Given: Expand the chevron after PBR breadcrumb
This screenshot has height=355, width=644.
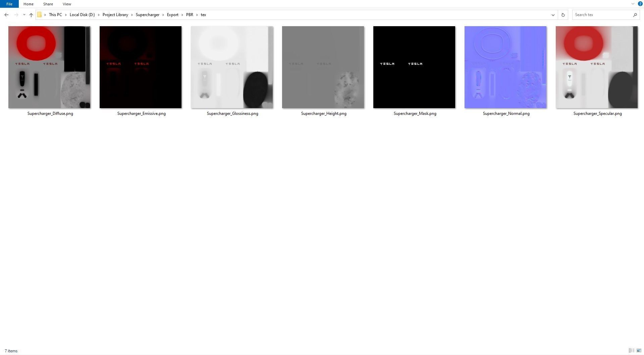Looking at the screenshot, I should 197,15.
